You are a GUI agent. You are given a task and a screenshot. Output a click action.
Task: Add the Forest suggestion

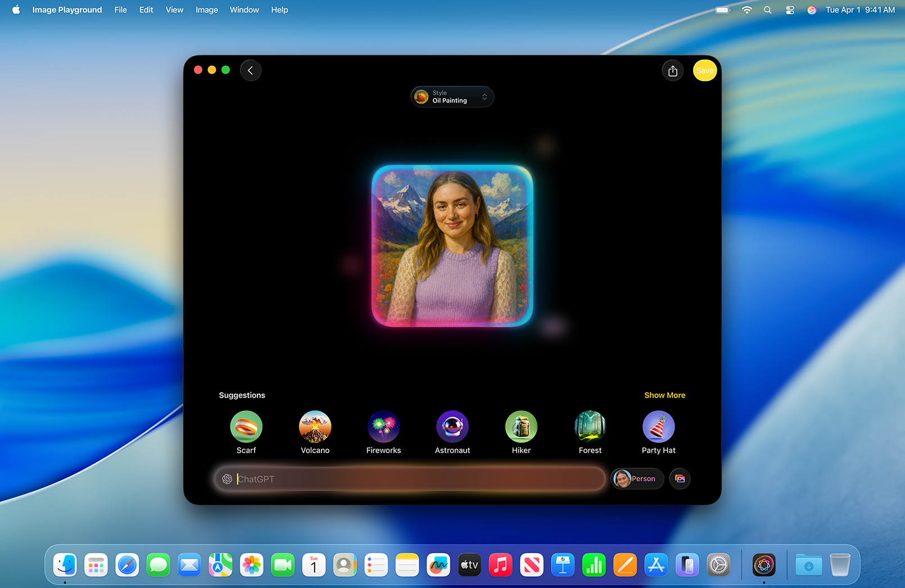click(x=590, y=427)
